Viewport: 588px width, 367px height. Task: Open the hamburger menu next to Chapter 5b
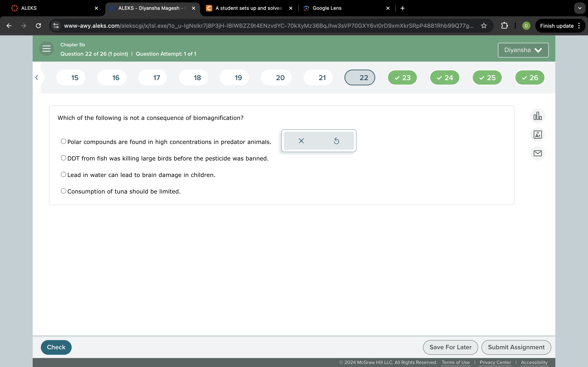pos(46,49)
